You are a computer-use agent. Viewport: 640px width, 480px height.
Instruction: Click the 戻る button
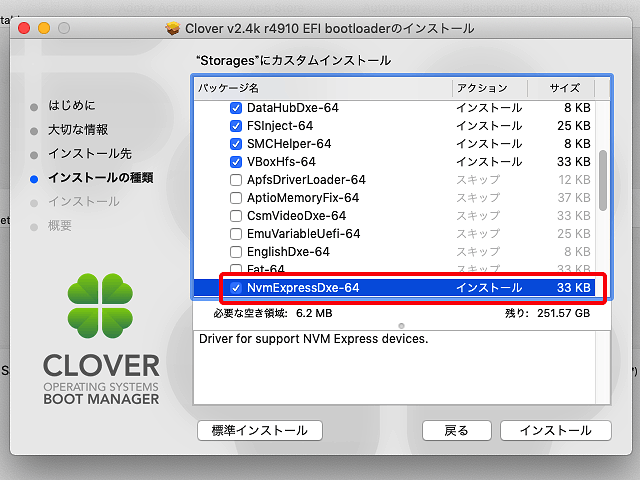(457, 431)
